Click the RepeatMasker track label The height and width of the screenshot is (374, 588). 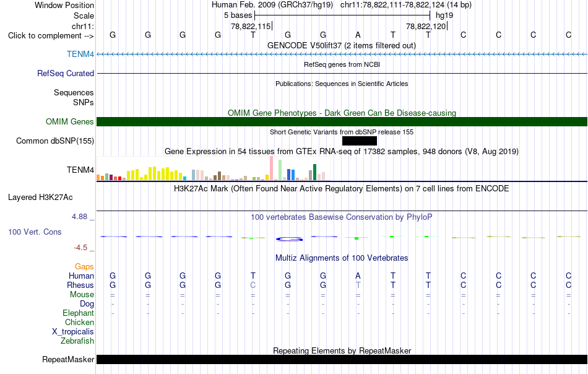click(68, 359)
